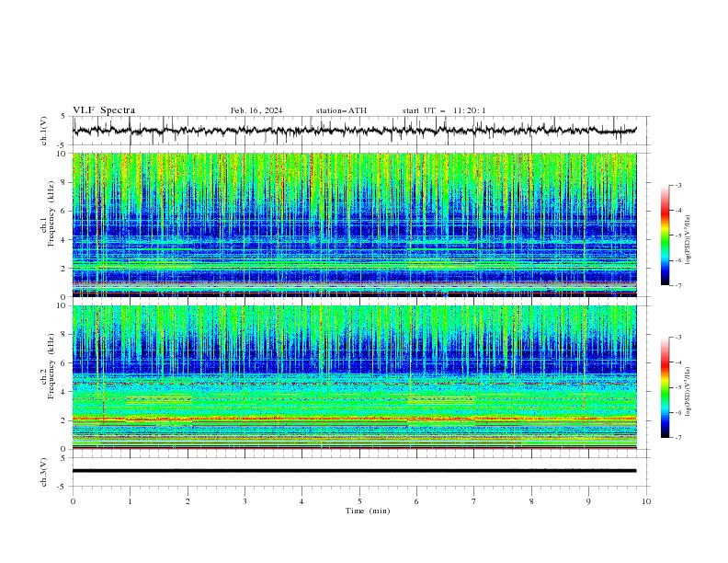This screenshot has width=728, height=563.
Task: Click the "7" tick on the time axis
Action: coord(474,501)
